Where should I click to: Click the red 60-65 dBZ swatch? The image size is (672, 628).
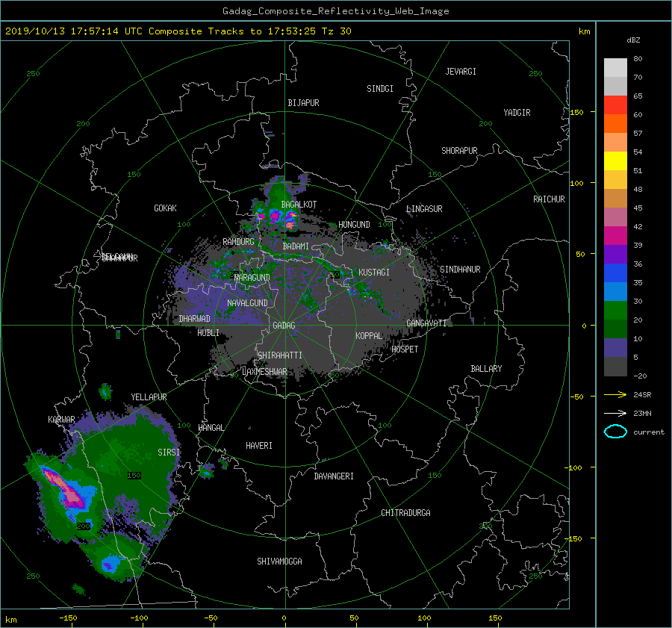tap(615, 105)
